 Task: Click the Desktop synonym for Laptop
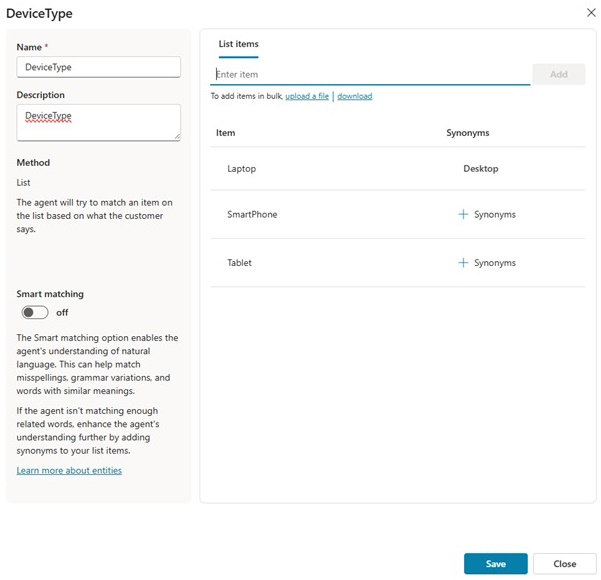[481, 169]
